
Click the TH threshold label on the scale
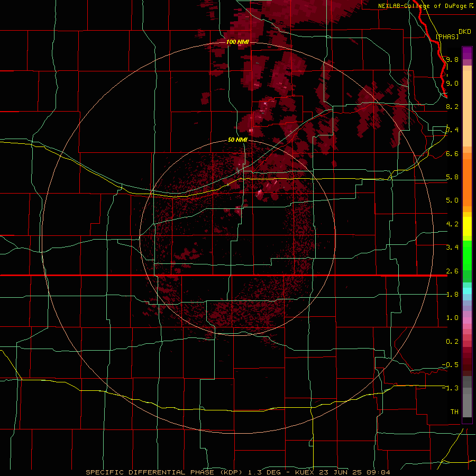pyautogui.click(x=454, y=412)
